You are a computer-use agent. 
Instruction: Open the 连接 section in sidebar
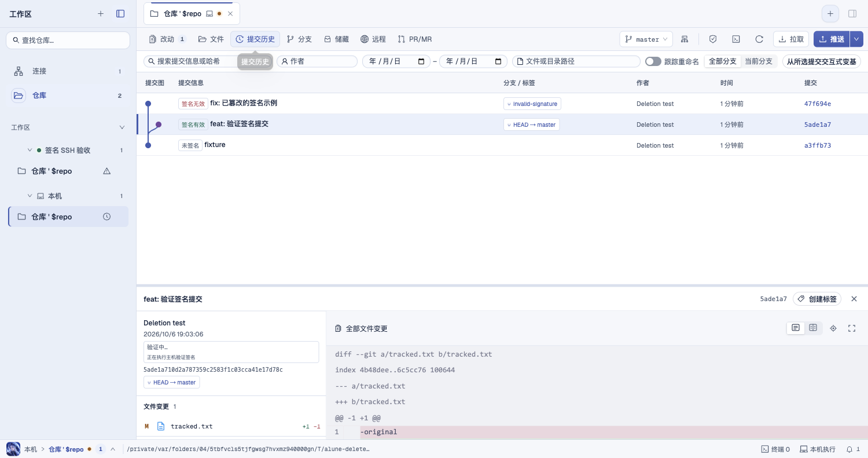68,71
